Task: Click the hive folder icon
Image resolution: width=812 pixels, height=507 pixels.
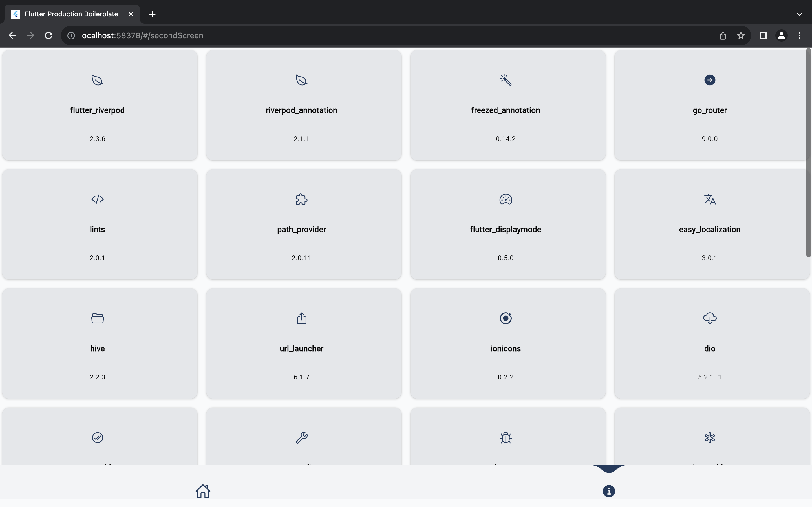Action: [x=98, y=318]
